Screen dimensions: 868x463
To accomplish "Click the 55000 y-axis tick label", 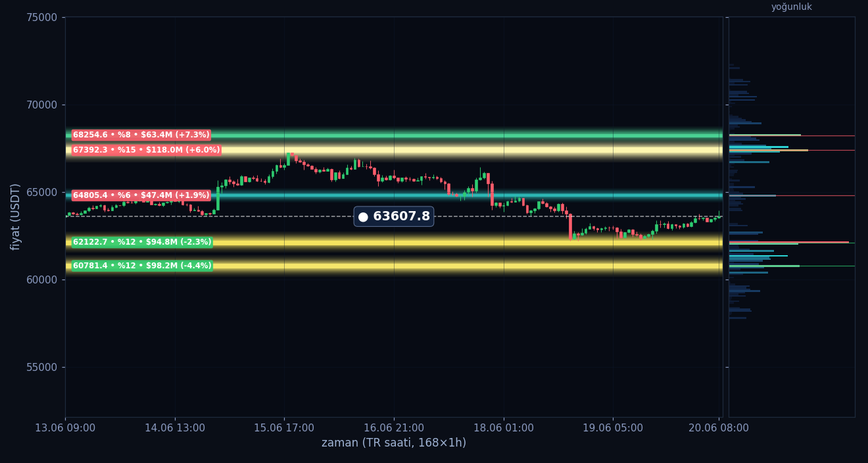I will (x=41, y=367).
